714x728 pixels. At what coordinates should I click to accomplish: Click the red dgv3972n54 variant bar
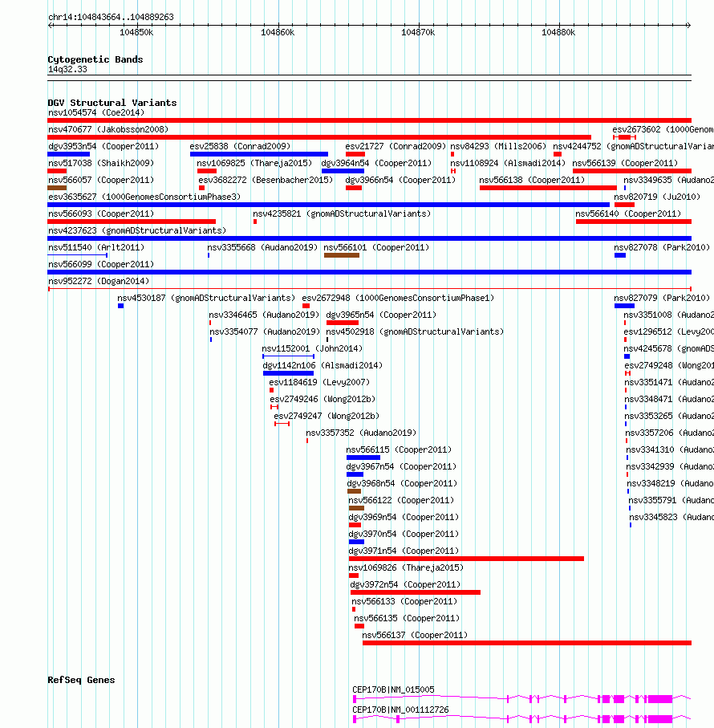[416, 592]
